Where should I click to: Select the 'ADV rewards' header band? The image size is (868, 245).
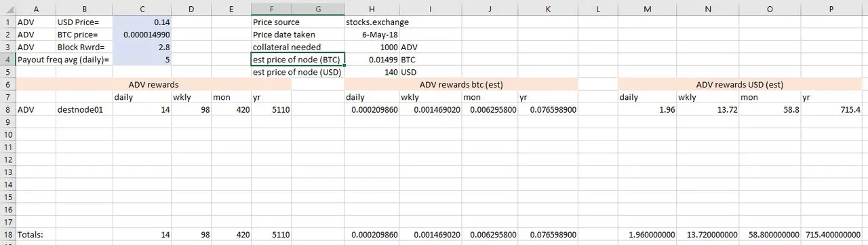coord(153,84)
